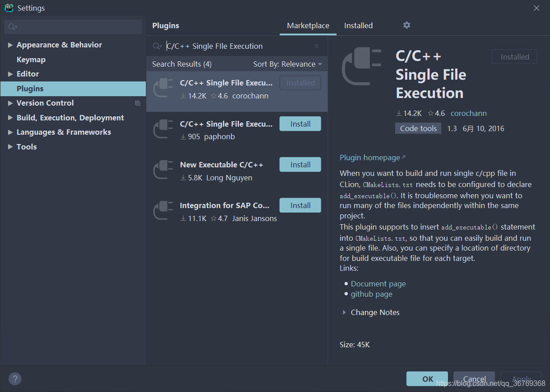The height and width of the screenshot is (392, 550).
Task: Select the Integration for SAP Co... result title
Action: [225, 205]
